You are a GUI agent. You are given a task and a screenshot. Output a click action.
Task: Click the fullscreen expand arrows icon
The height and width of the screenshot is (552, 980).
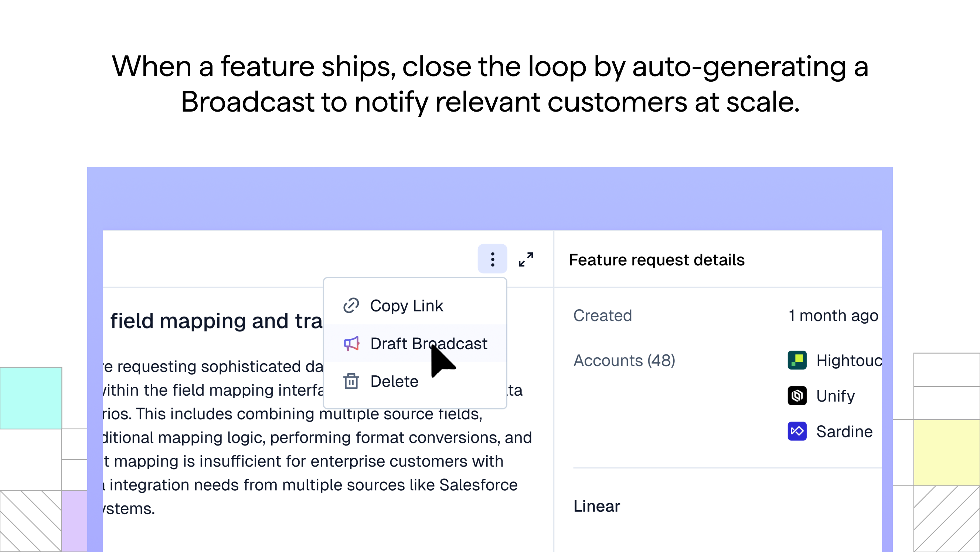click(x=526, y=259)
